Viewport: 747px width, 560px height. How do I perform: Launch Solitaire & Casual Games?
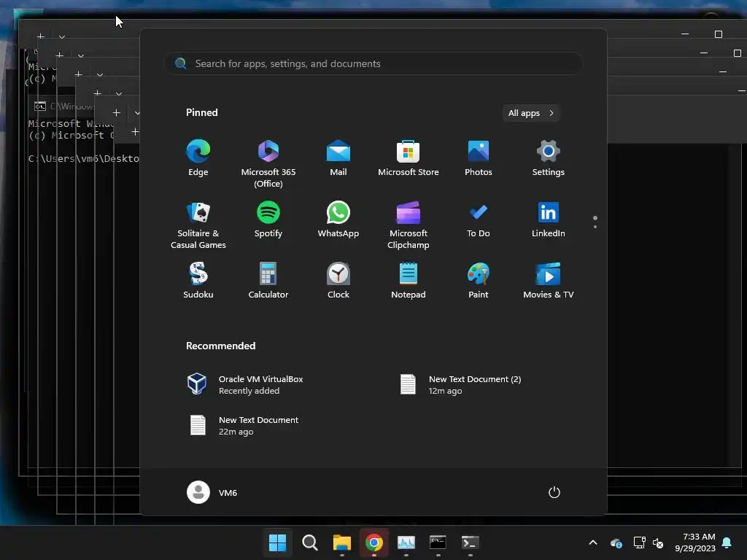click(198, 225)
